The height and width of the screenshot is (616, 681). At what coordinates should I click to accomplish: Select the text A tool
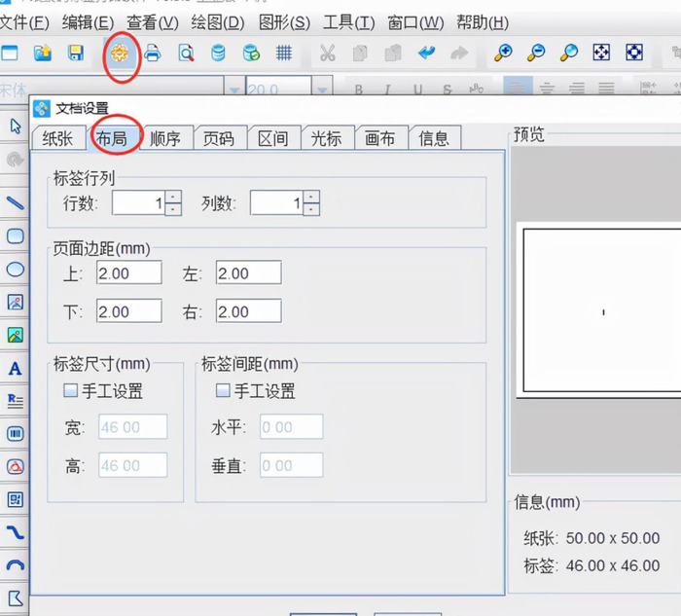point(16,369)
